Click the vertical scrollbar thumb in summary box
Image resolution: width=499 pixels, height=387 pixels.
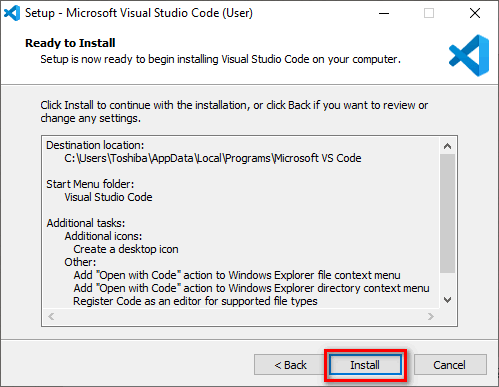(x=448, y=213)
